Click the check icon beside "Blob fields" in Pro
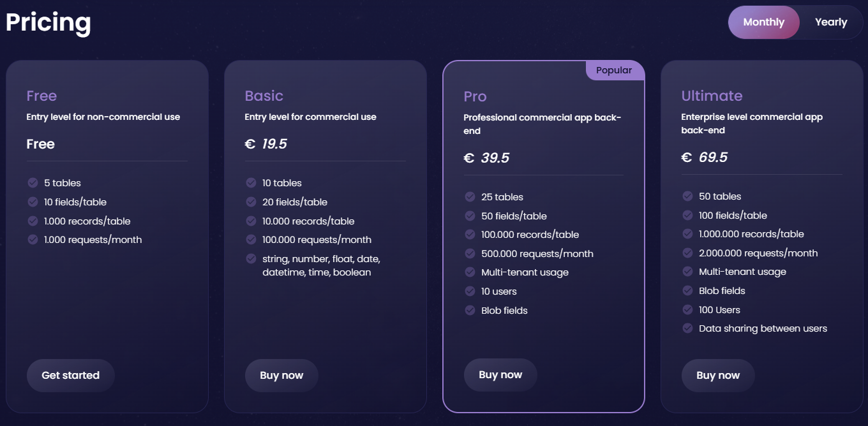The image size is (868, 426). (470, 311)
